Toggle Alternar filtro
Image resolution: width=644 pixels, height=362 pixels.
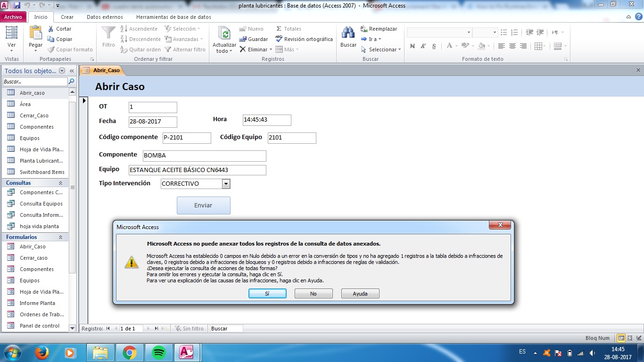point(185,49)
